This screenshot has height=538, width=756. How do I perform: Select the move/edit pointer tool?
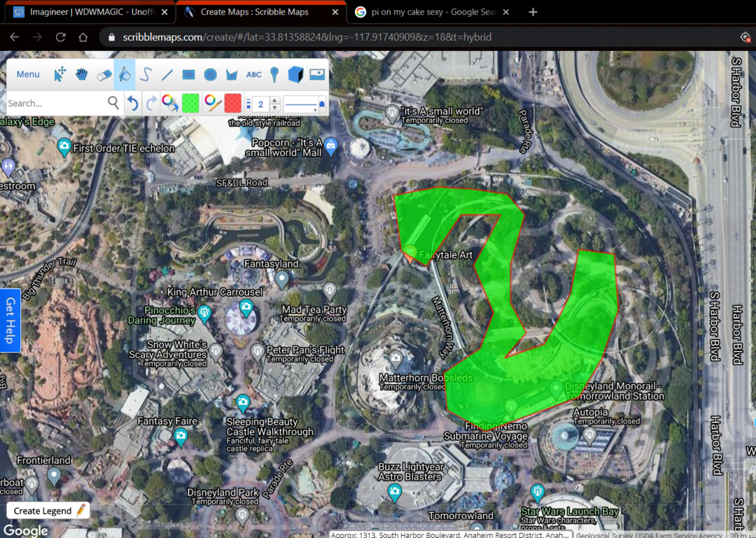(x=60, y=74)
